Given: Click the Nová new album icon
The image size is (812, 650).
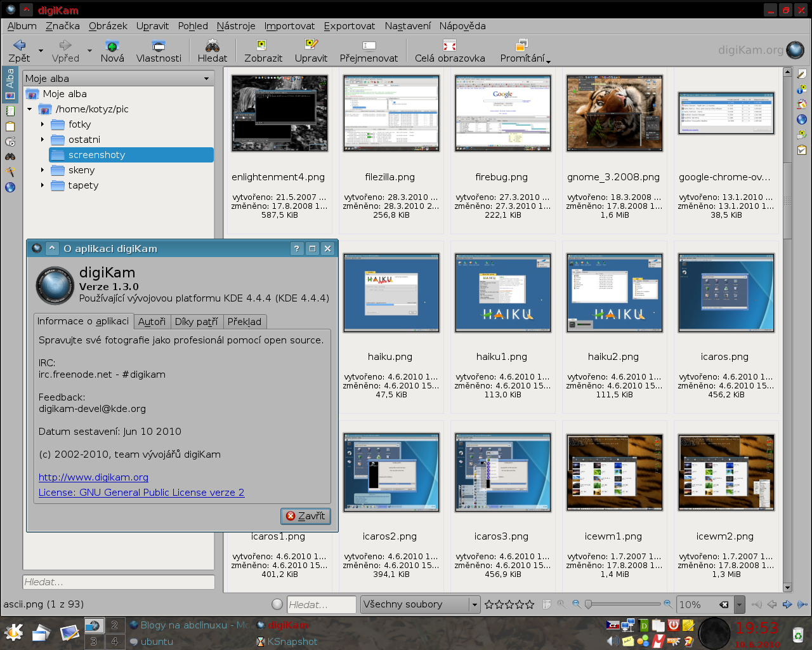Looking at the screenshot, I should [112, 46].
